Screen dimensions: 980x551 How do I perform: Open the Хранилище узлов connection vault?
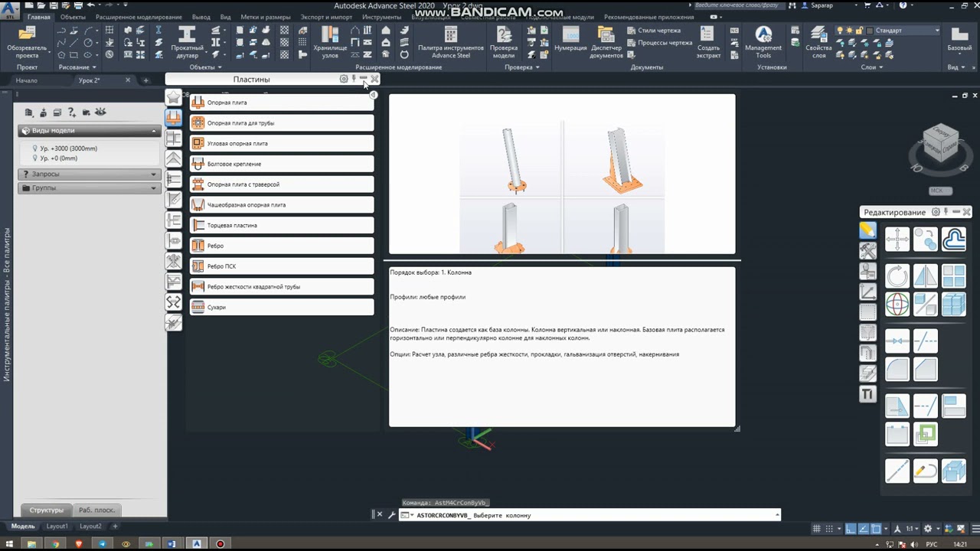point(330,43)
